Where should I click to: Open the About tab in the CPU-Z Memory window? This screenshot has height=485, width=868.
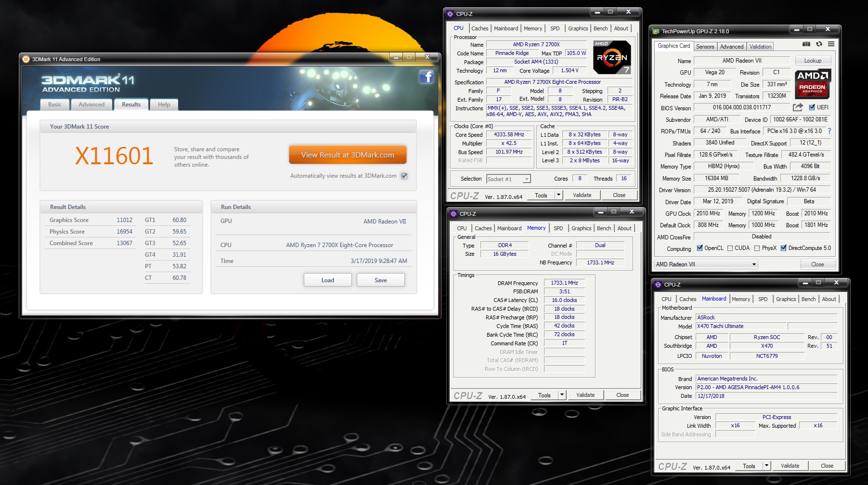624,228
